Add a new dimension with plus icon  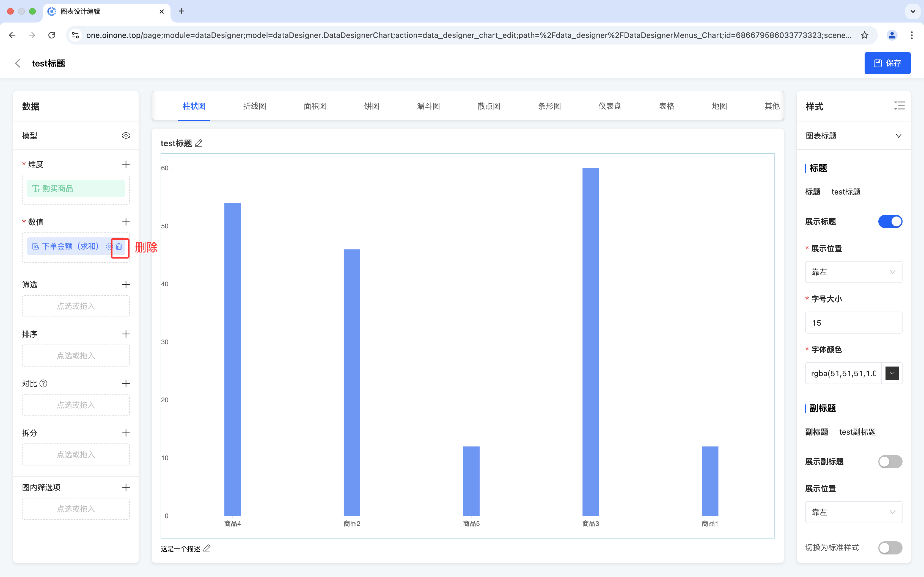pos(126,165)
